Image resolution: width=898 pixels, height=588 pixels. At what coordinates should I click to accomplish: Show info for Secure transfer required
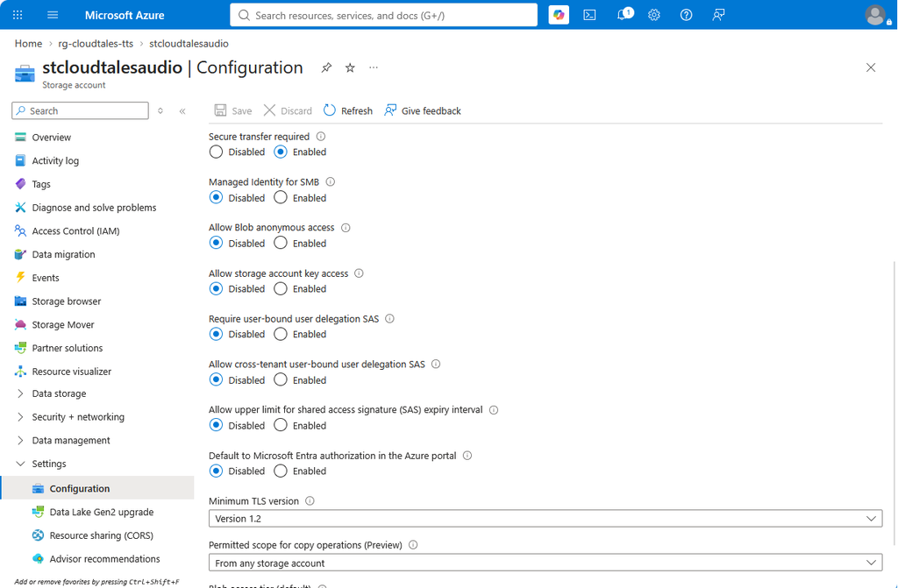(321, 136)
